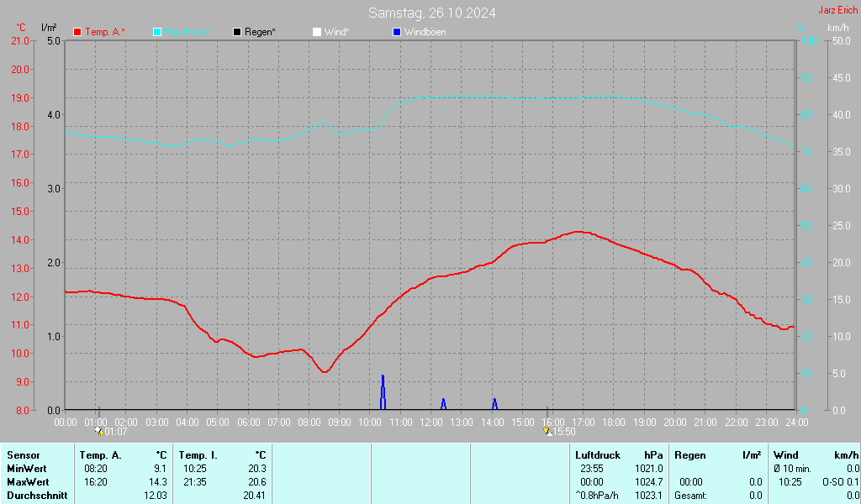
Task: Click the Temp. I. column header
Action: coord(198,455)
